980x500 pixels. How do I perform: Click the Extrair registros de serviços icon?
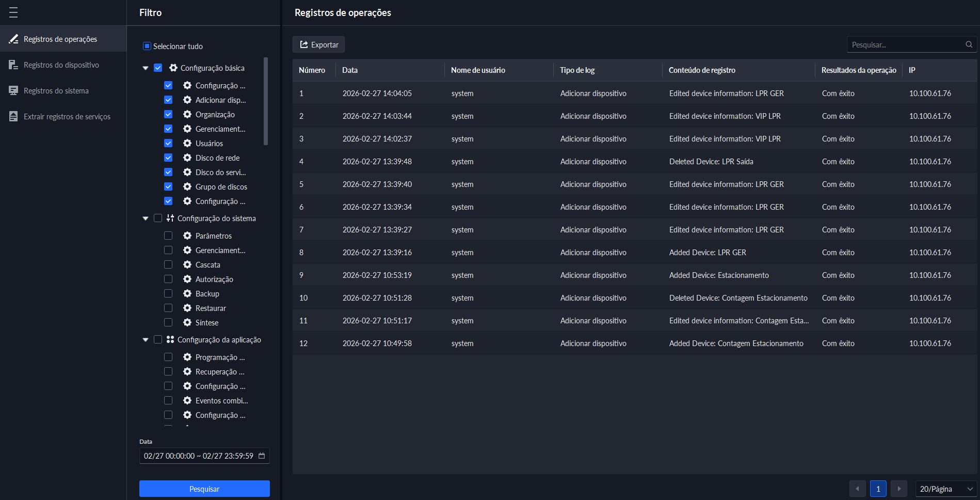pyautogui.click(x=14, y=117)
